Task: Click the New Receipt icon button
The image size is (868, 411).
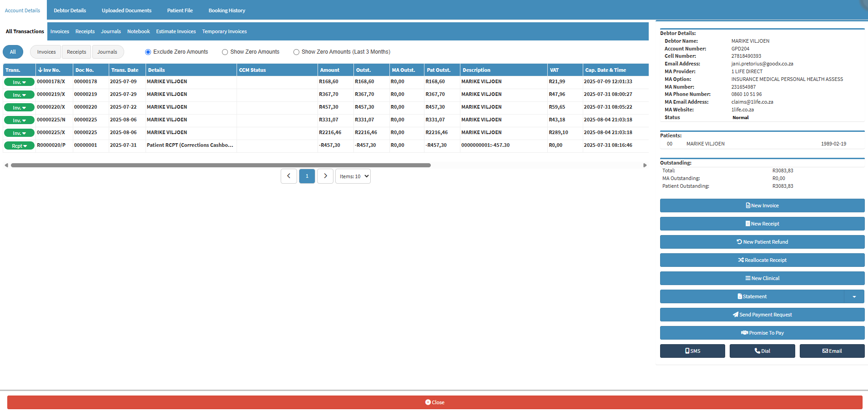Action: tap(747, 224)
